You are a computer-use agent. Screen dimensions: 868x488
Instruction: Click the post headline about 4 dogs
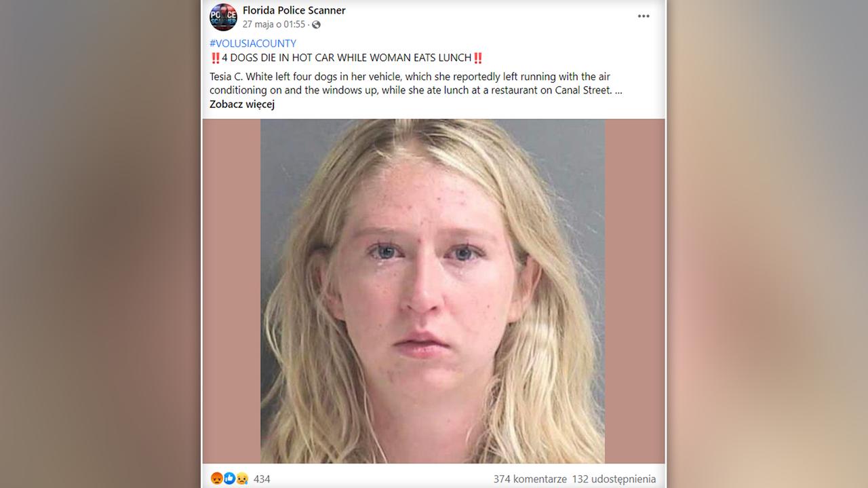(x=347, y=58)
